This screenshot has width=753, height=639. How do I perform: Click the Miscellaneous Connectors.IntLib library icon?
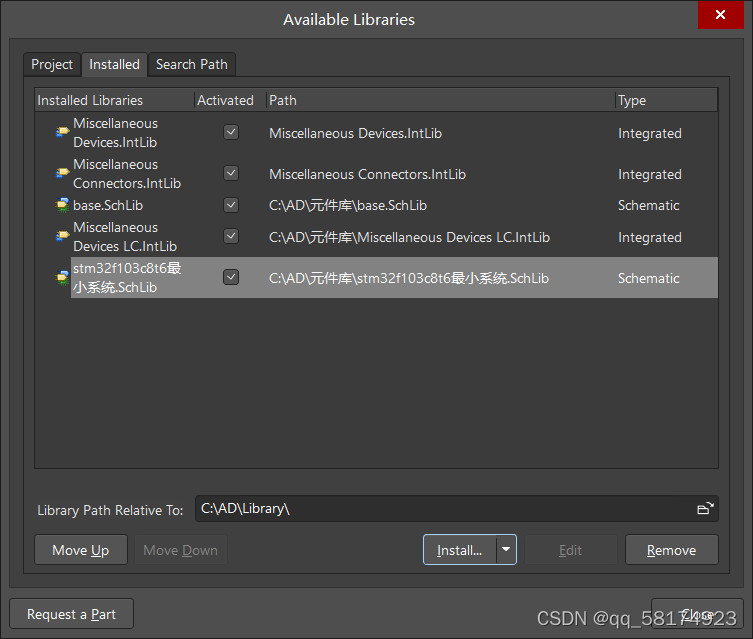coord(62,174)
